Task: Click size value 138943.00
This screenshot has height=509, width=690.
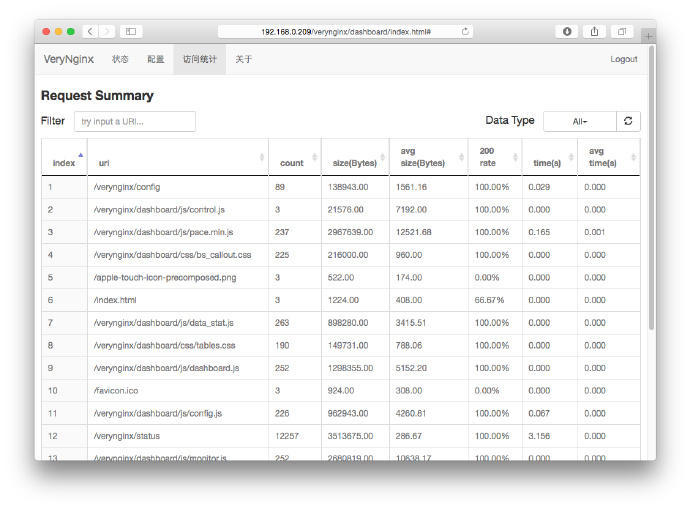Action: click(348, 187)
